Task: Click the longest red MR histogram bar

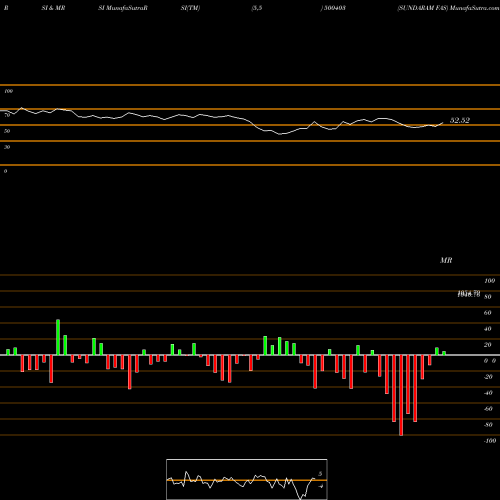Action: pyautogui.click(x=401, y=395)
